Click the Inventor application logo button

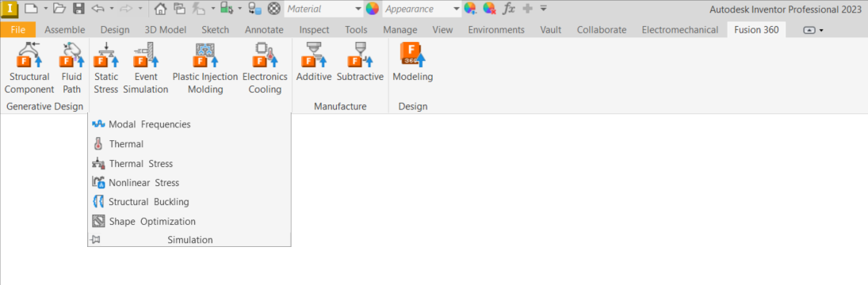coord(10,8)
